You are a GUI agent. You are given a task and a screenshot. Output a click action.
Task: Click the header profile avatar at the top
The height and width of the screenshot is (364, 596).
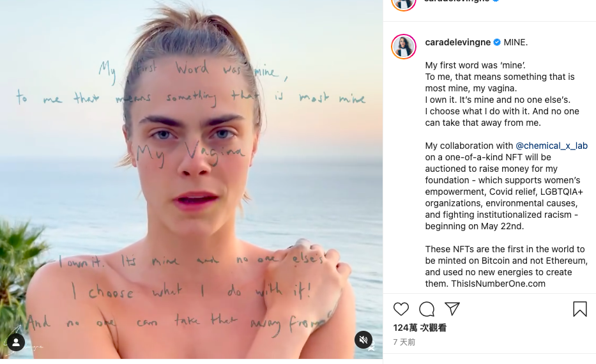[404, 3]
